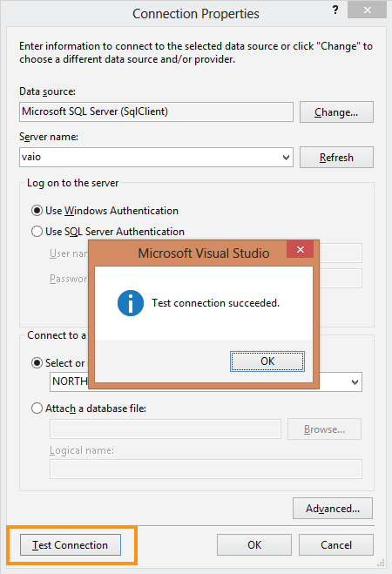Click the Log on to the server label

tap(73, 183)
